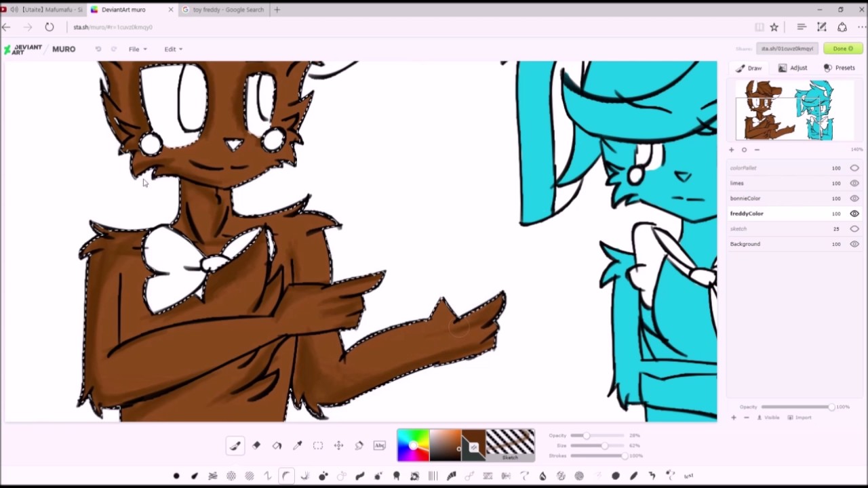
Task: Choose the vertical bars brush
Action: 433,476
